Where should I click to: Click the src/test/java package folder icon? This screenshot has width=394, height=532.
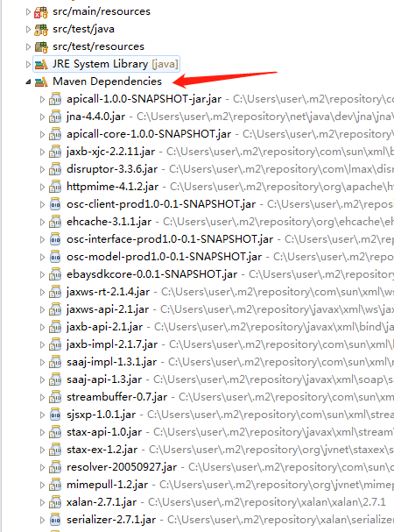pyautogui.click(x=41, y=30)
